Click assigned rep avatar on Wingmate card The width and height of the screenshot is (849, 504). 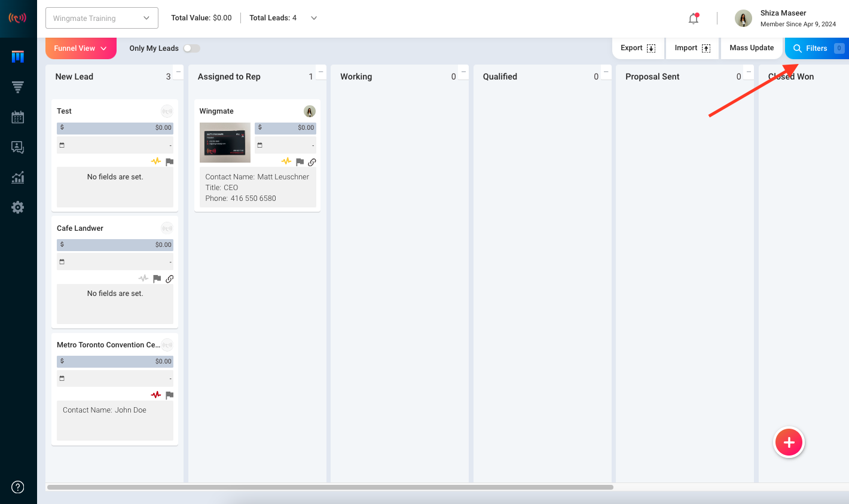click(x=310, y=111)
